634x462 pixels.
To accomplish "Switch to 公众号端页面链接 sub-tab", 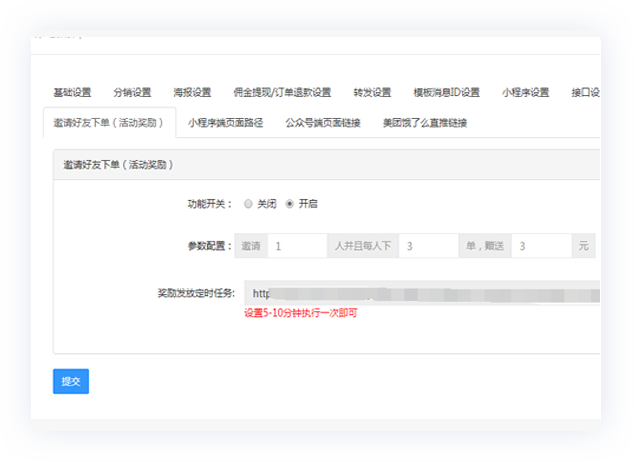I will click(322, 123).
